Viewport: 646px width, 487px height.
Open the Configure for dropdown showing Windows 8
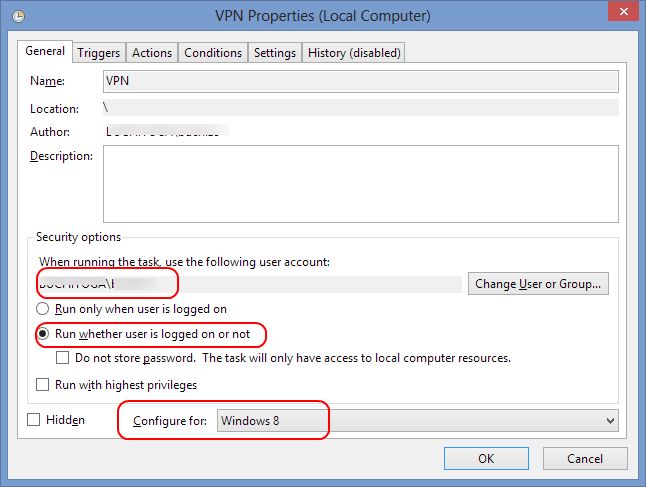(417, 420)
